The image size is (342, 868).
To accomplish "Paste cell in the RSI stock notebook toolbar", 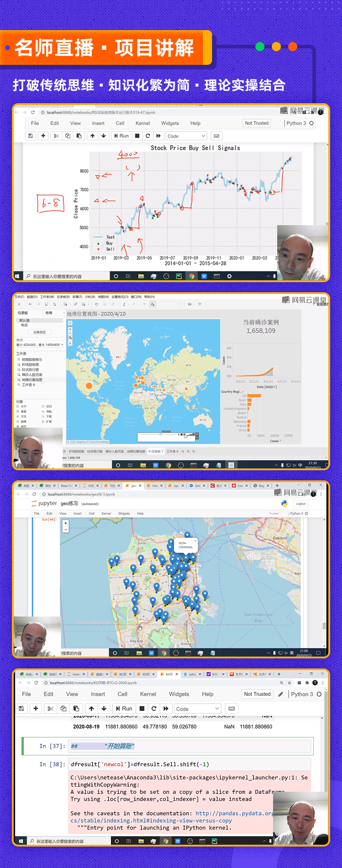I will 79,136.
